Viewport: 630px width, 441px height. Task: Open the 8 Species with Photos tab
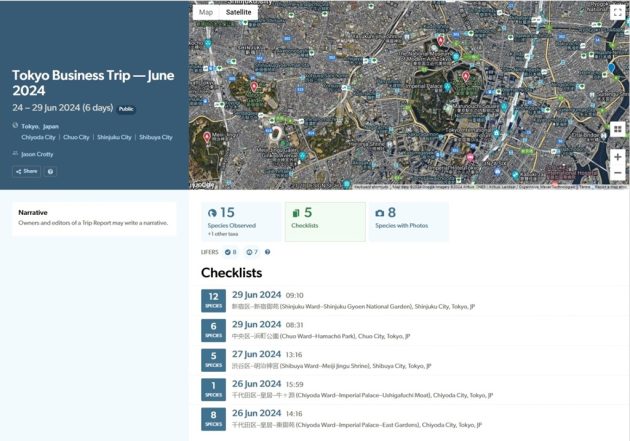[x=408, y=220]
